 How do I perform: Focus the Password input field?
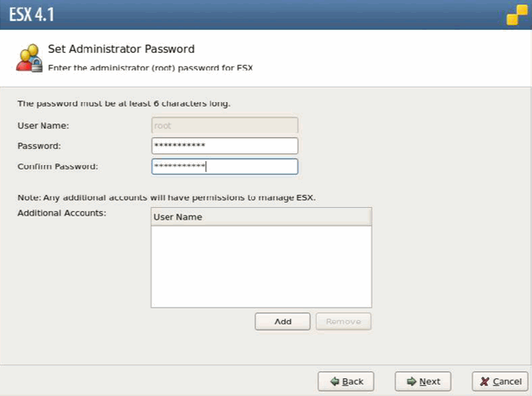225,146
